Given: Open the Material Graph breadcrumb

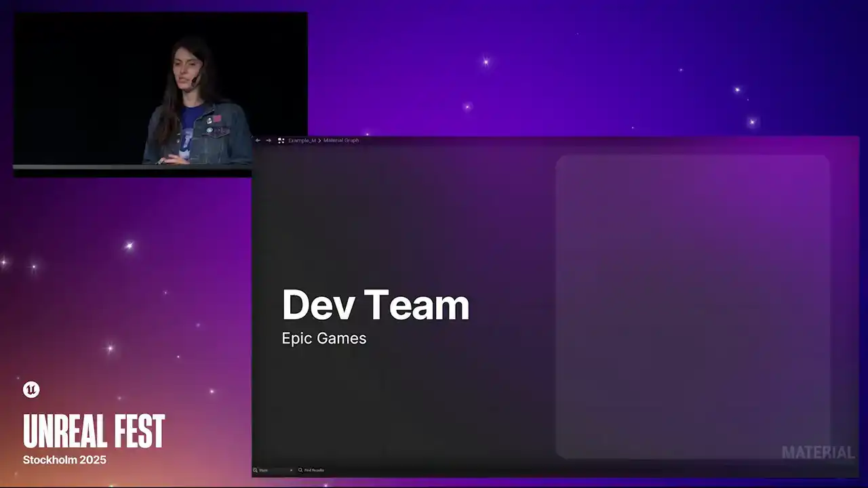Looking at the screenshot, I should click(x=341, y=140).
